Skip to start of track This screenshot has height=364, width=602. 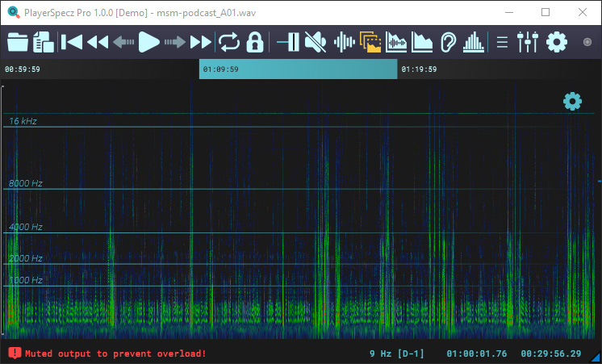point(72,42)
